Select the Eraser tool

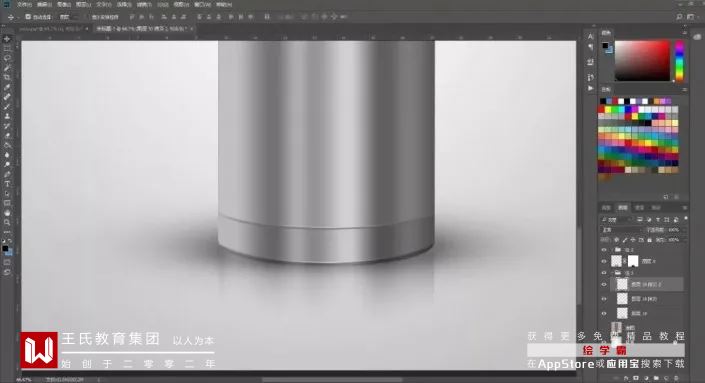click(x=7, y=135)
